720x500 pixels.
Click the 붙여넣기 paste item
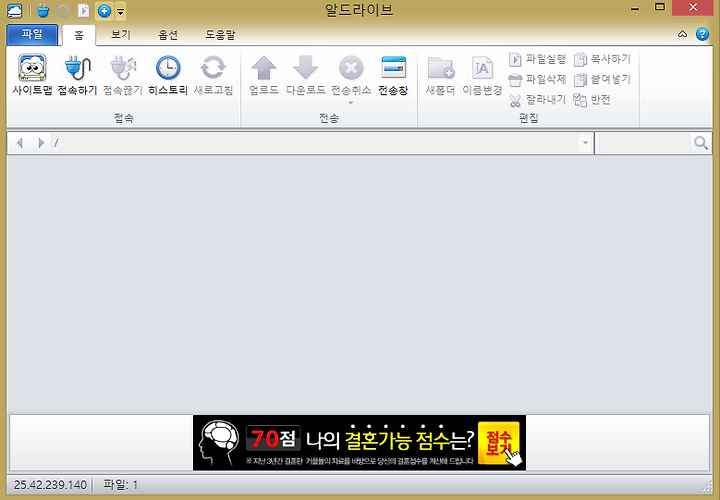point(602,79)
